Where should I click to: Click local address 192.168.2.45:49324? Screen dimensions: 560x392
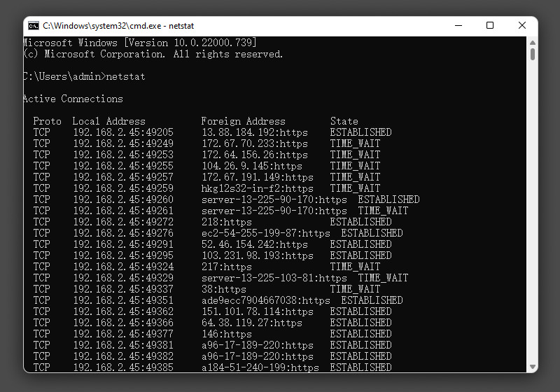pyautogui.click(x=123, y=267)
